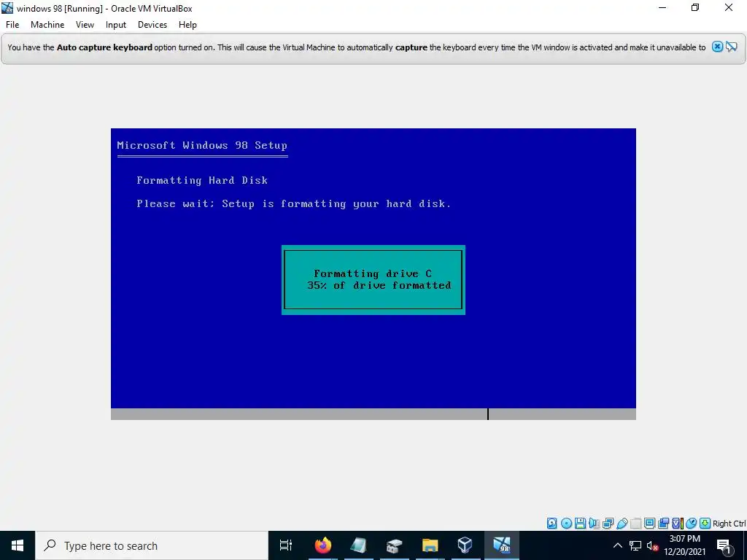Click the hard disk activity indicator icon
Screen dimensions: 747x560
point(551,524)
